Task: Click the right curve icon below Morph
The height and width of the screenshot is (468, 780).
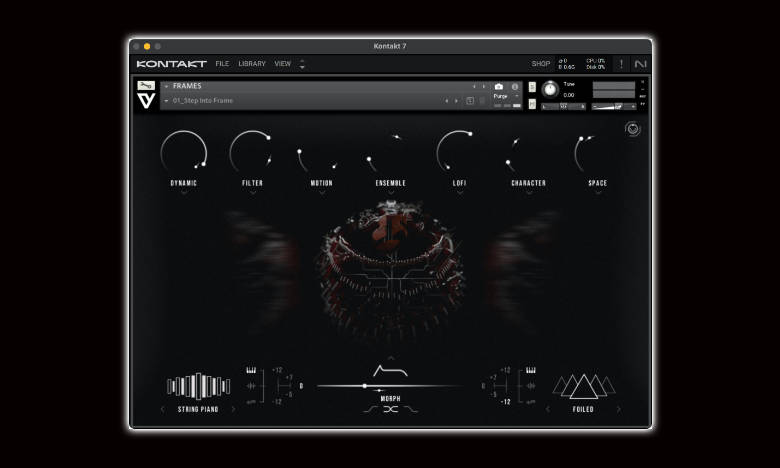Action: click(x=411, y=409)
